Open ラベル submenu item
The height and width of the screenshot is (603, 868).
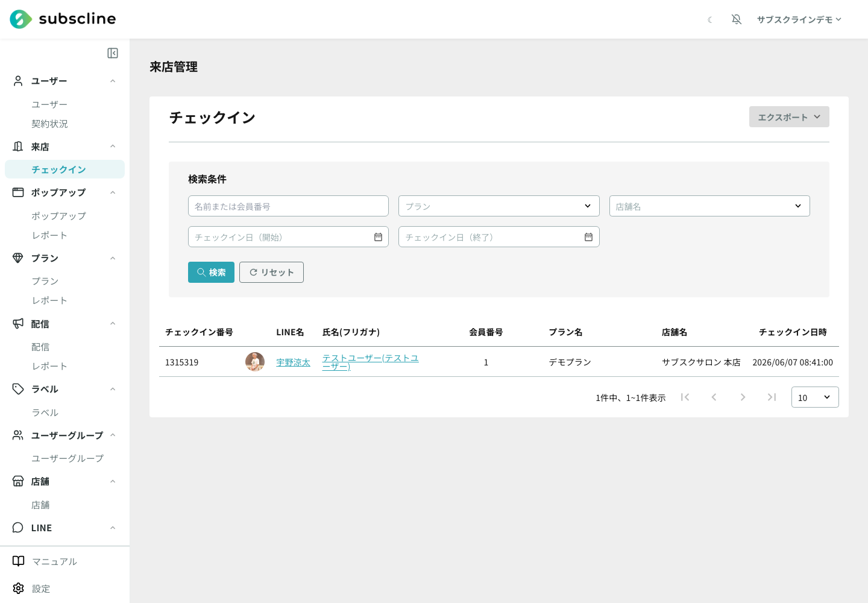pos(45,412)
